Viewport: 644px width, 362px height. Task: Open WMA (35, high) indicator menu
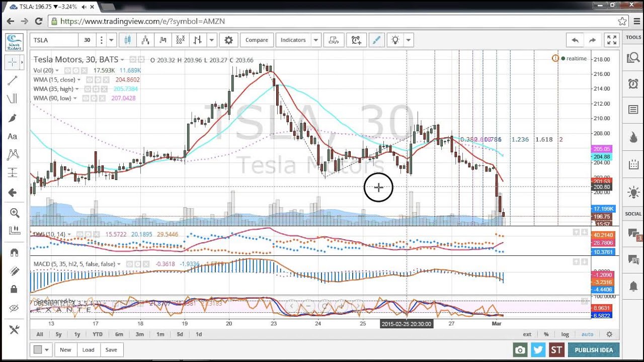[77, 89]
